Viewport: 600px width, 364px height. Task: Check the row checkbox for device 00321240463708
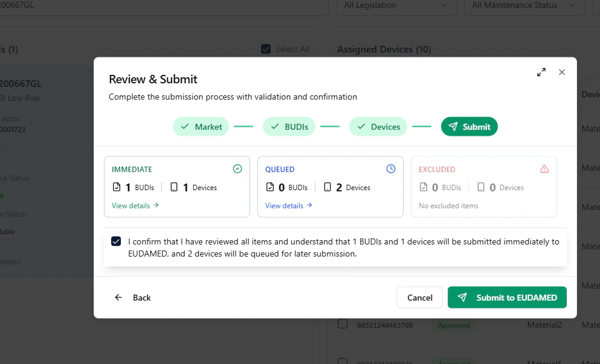(343, 324)
